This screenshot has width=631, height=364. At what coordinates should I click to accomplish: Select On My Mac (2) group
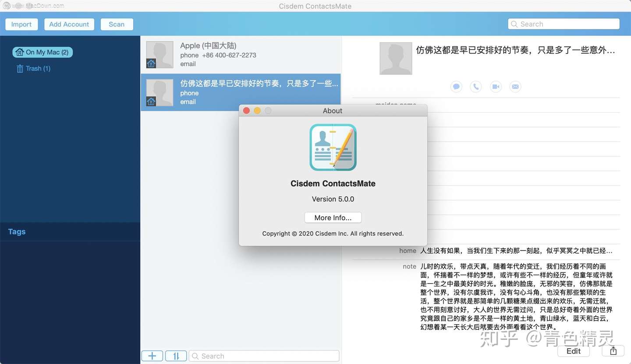click(43, 52)
